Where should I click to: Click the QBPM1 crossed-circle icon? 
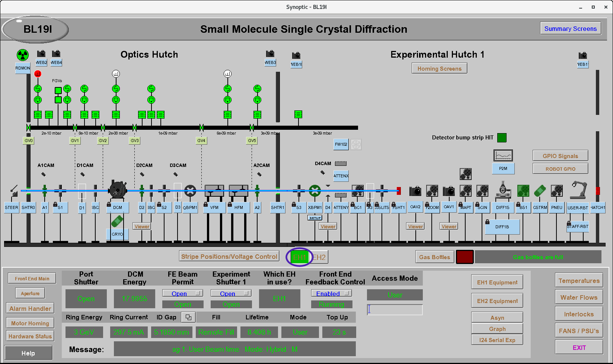(190, 191)
